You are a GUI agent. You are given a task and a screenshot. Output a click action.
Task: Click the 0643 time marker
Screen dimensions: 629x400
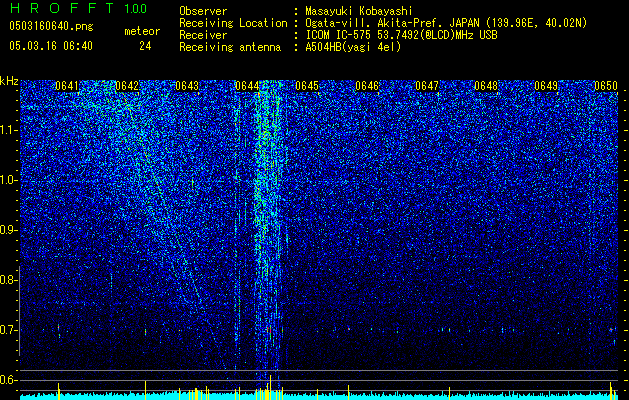point(187,86)
